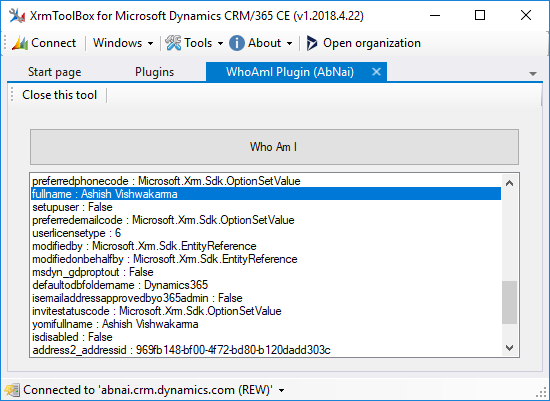
Task: Select the yomifullname row
Action: 266,324
